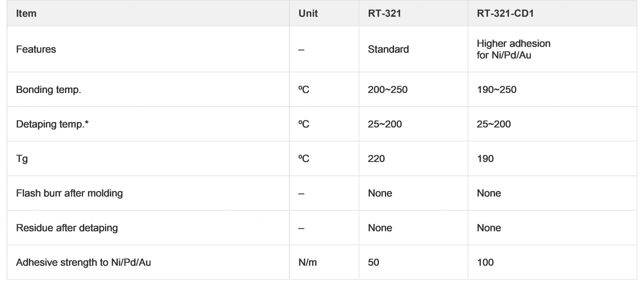Select the Higher adhesion for Ni/Pd/Au text

pos(513,49)
